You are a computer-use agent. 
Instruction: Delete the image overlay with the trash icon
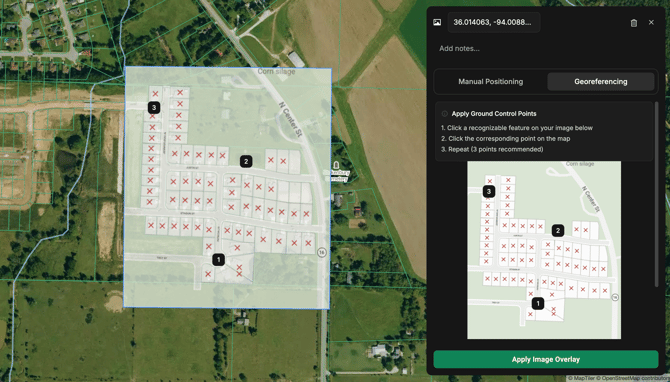tap(634, 23)
